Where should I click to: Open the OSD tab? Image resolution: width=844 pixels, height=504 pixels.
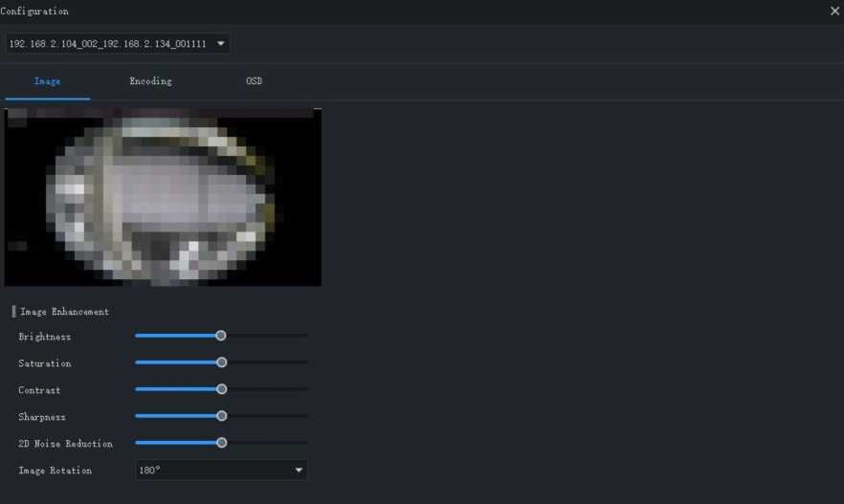click(x=254, y=81)
